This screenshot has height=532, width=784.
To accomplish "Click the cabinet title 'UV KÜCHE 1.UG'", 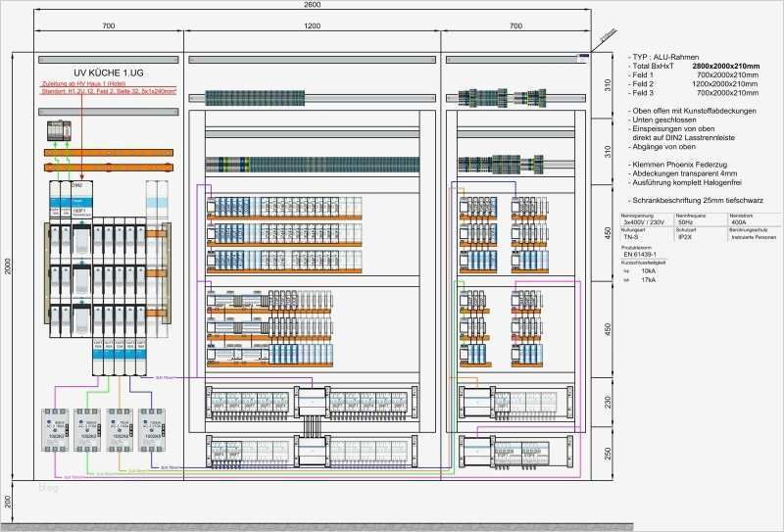I will 108,73.
